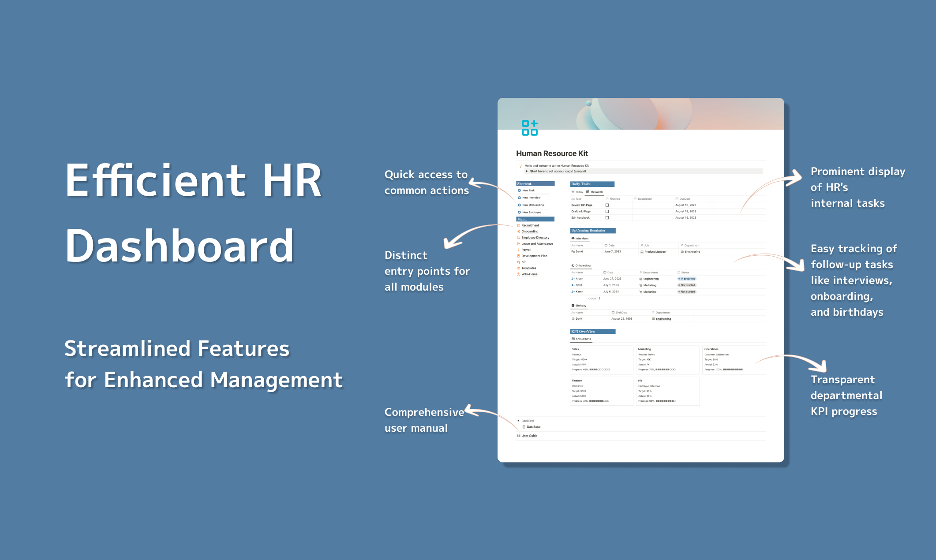Click the Sales KPI progress bar

click(x=599, y=370)
